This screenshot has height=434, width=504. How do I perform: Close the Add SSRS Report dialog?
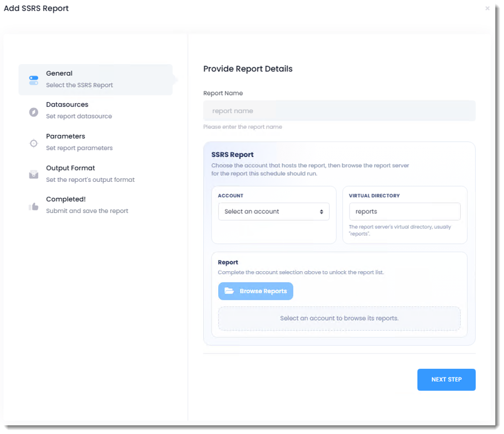[x=487, y=8]
